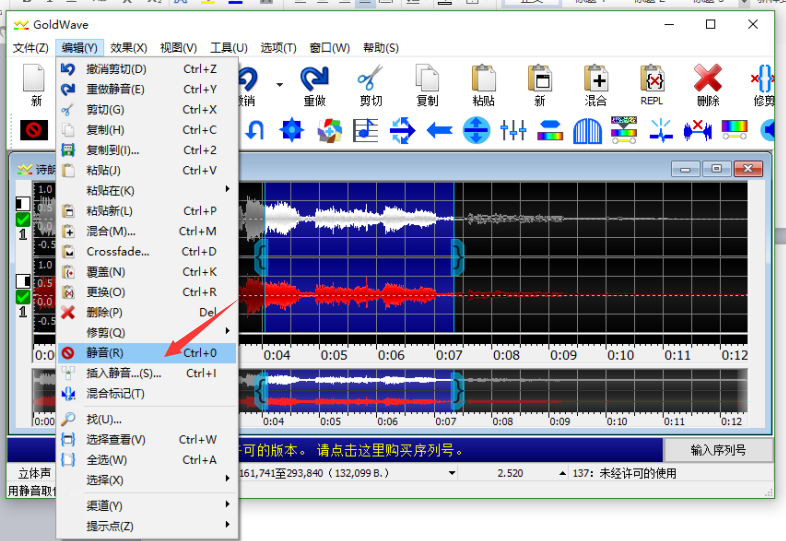Expand the 提示点(Z) submenu
The height and width of the screenshot is (541, 786).
click(228, 524)
